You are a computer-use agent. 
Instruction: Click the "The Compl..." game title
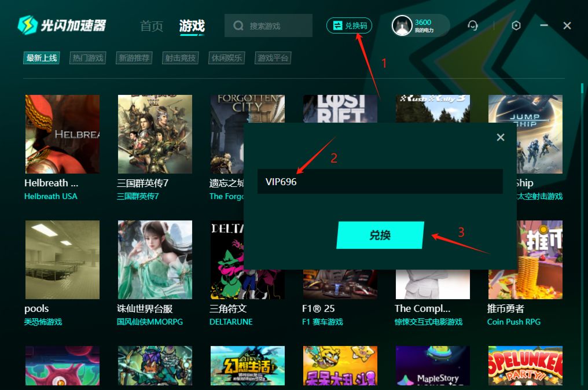(422, 308)
